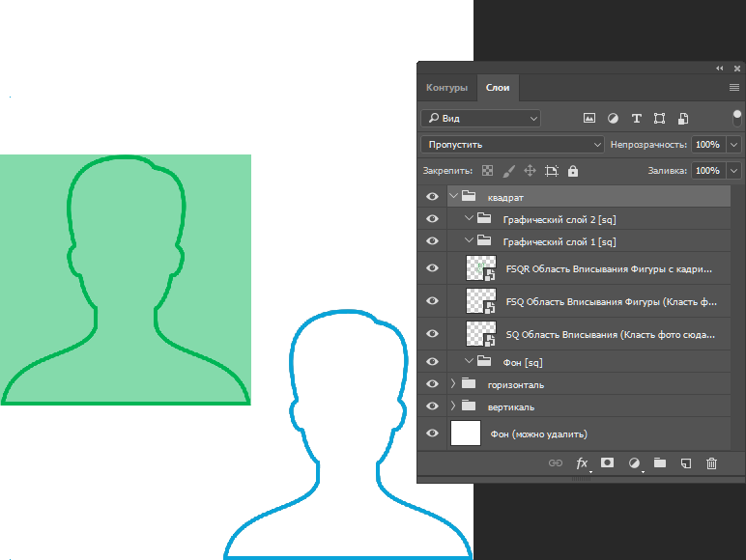Delete layer trash icon
746x560 pixels.
tap(711, 463)
